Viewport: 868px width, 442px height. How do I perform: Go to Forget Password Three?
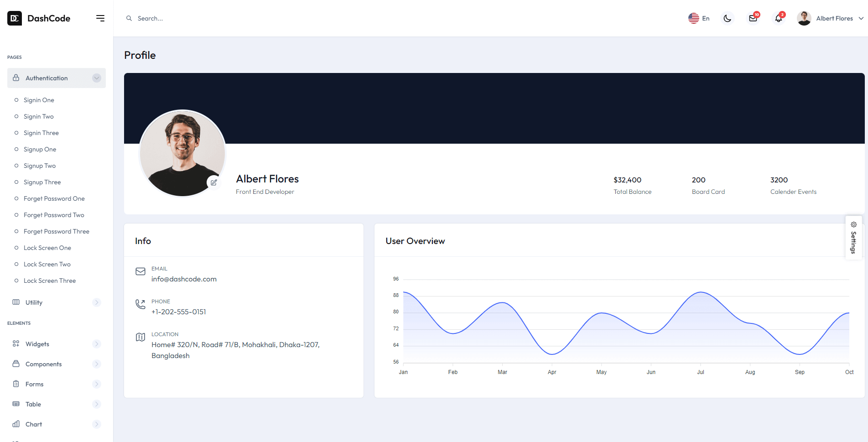pos(57,231)
